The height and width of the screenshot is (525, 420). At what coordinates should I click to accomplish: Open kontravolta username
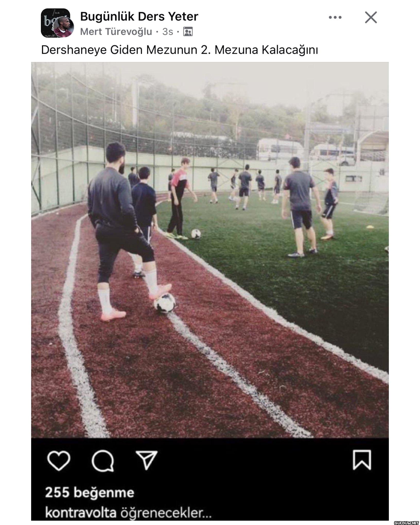coord(81,512)
